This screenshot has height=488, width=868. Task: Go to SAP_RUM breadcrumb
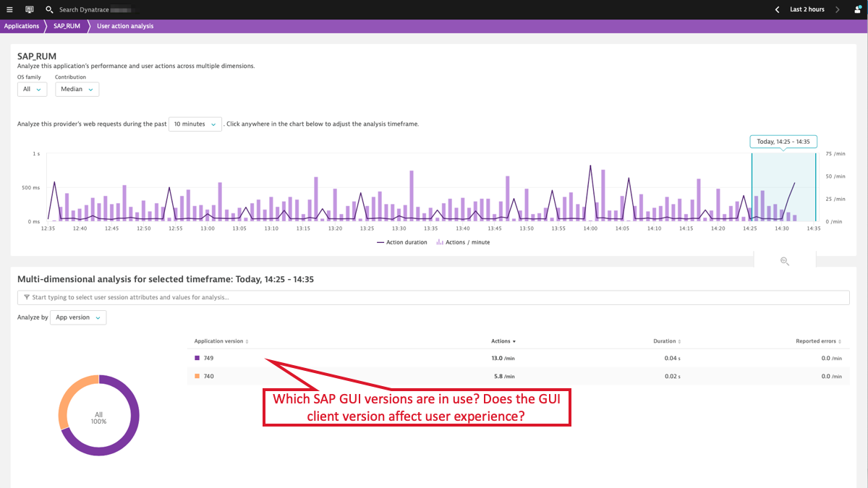pyautogui.click(x=67, y=26)
